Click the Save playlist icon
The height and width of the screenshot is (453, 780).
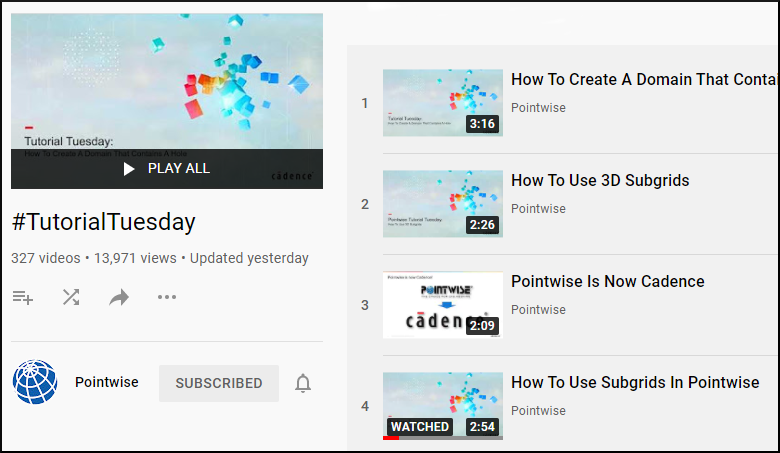tap(22, 297)
